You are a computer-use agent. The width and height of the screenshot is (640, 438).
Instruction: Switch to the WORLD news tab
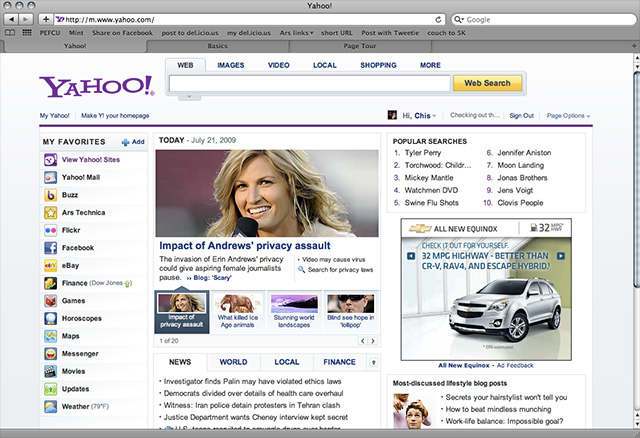point(233,362)
